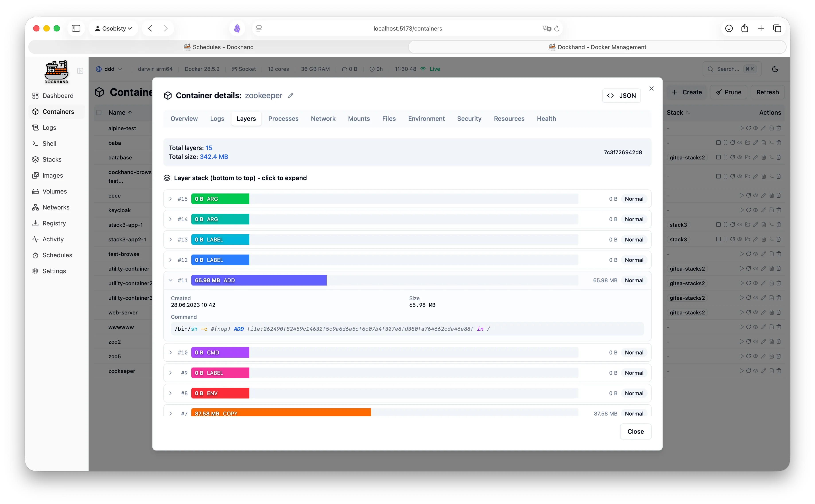Screen dimensions: 815x504
Task: Open the Networks section in the sidebar
Action: pos(56,207)
